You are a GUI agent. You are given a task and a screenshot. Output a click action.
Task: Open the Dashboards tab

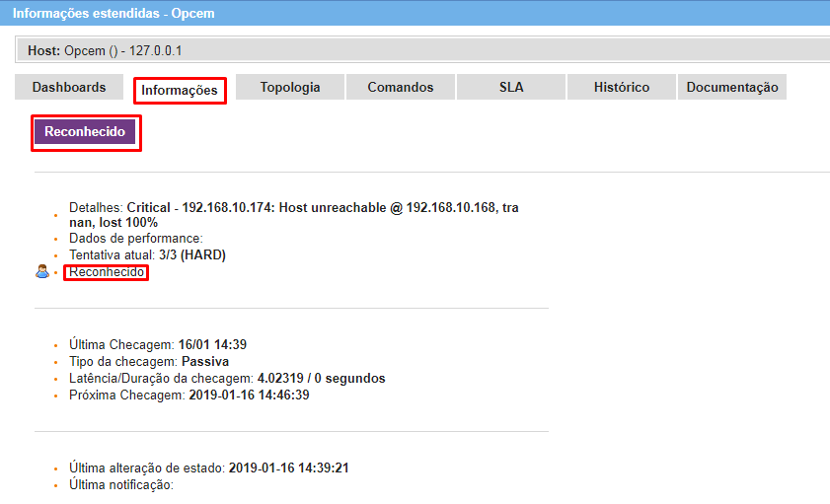pyautogui.click(x=69, y=88)
